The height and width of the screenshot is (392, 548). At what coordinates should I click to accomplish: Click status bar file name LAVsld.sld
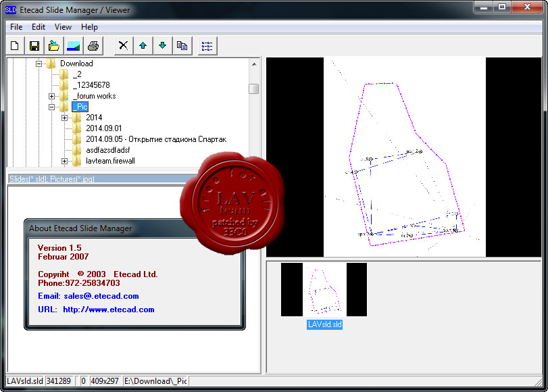25,381
